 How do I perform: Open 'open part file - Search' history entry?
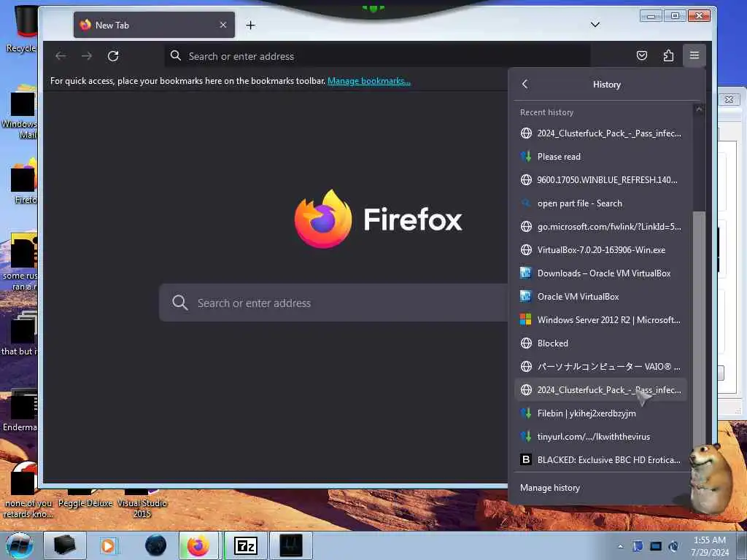pos(600,203)
